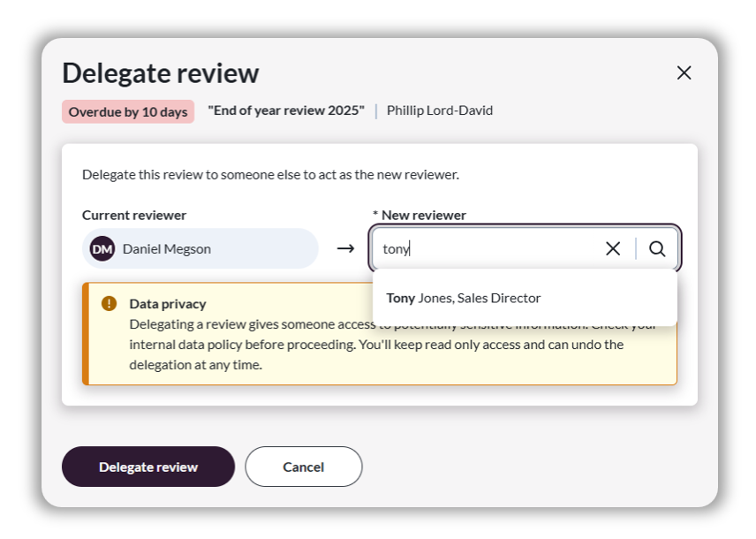The image size is (756, 539).
Task: Click the "Current reviewer" label
Action: pos(134,216)
